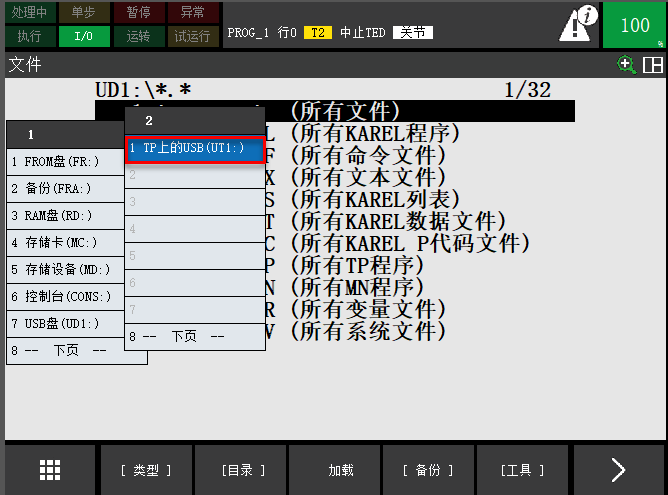This screenshot has width=668, height=495.
Task: Click the zoom magnifier icon
Action: click(x=627, y=65)
